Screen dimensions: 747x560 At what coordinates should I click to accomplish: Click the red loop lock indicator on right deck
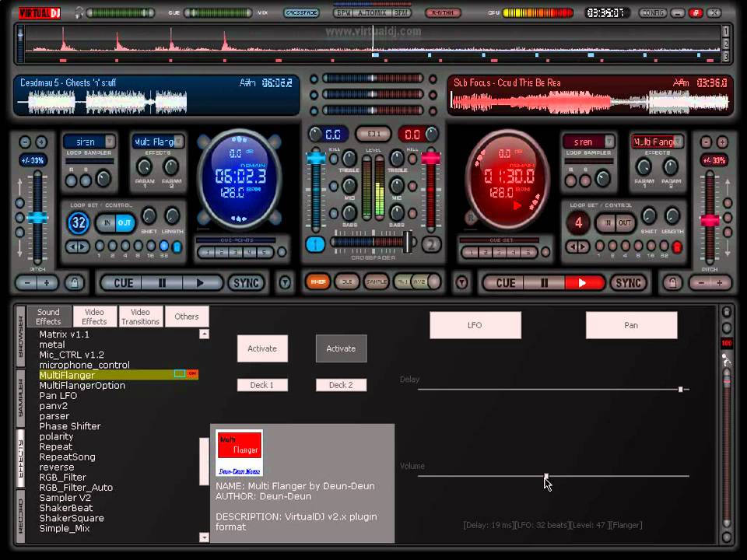[x=676, y=247]
